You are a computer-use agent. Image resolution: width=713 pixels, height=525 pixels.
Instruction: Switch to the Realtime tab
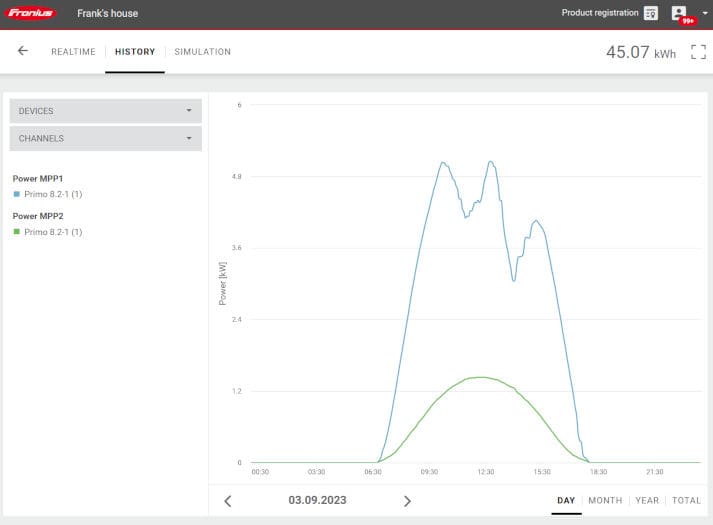pyautogui.click(x=73, y=52)
